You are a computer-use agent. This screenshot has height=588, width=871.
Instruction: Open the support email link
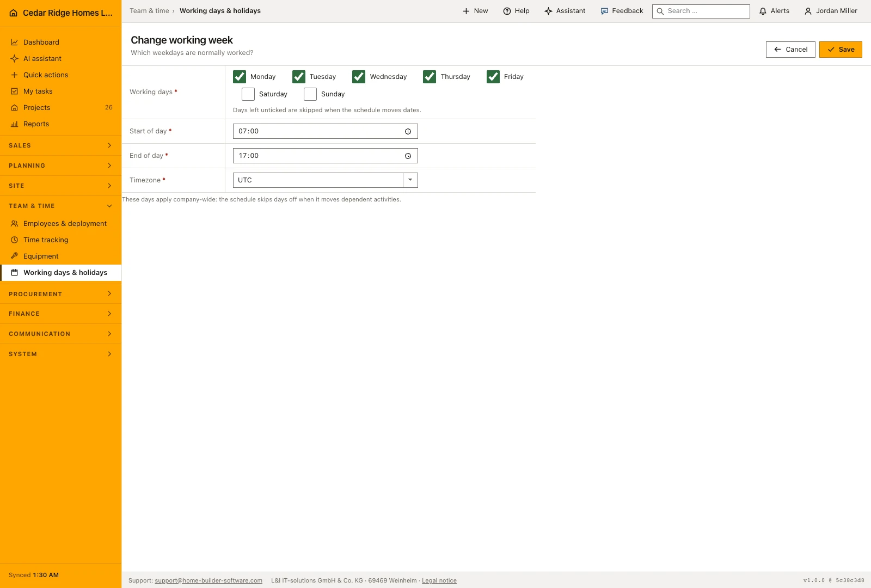coord(208,580)
